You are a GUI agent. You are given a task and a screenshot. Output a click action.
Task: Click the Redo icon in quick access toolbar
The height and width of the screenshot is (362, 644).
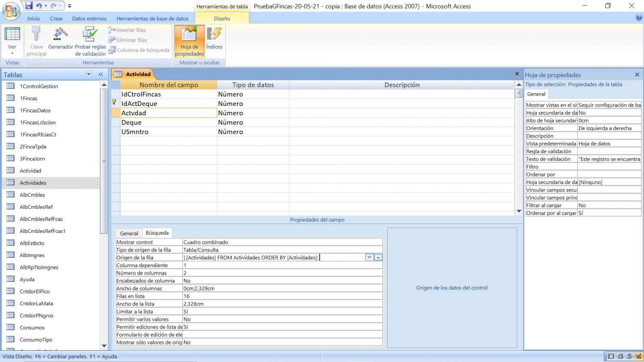[54, 6]
